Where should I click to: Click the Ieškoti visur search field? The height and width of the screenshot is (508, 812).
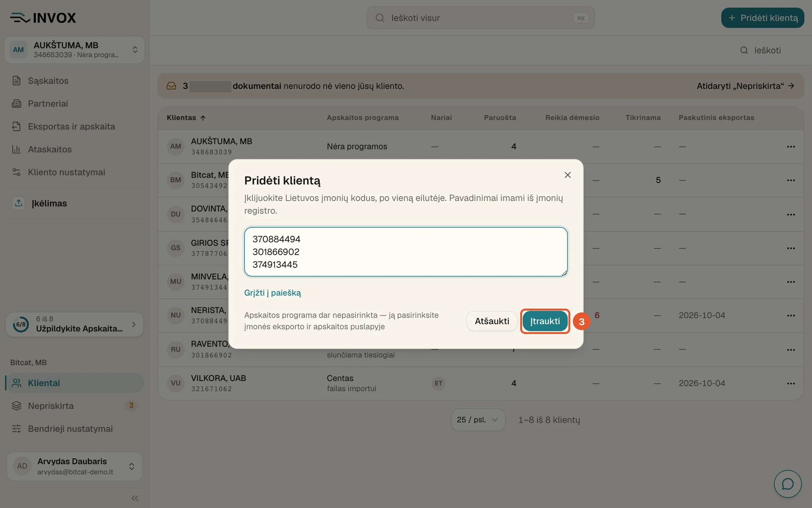[x=481, y=18]
